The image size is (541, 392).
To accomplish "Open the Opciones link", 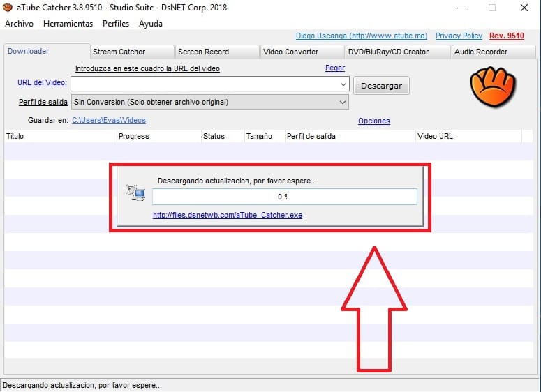I will [373, 121].
